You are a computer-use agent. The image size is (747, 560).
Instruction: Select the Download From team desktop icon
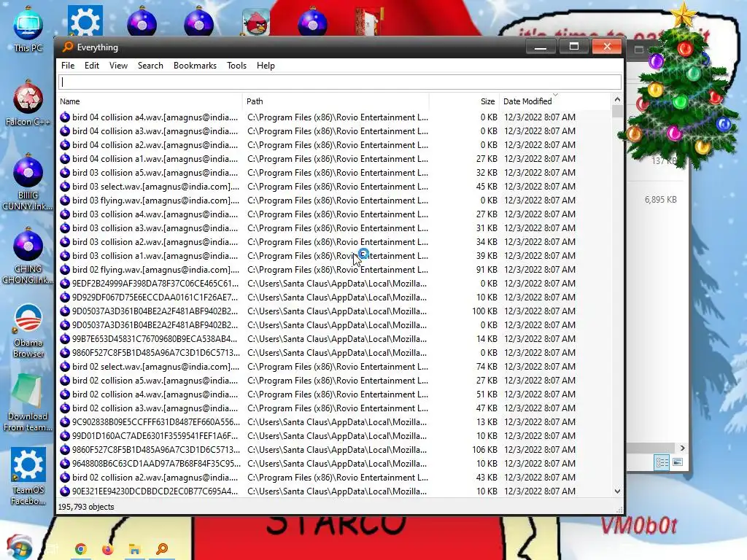(28, 402)
